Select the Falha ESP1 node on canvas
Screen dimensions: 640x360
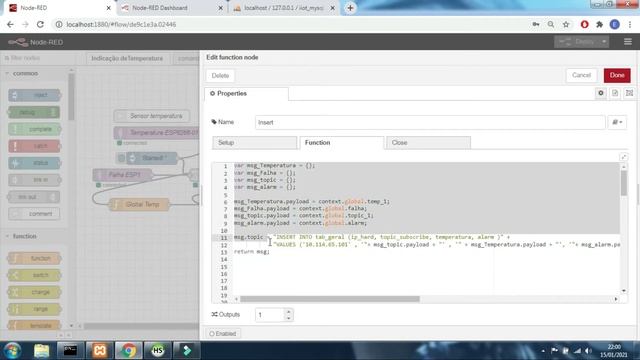coord(123,175)
